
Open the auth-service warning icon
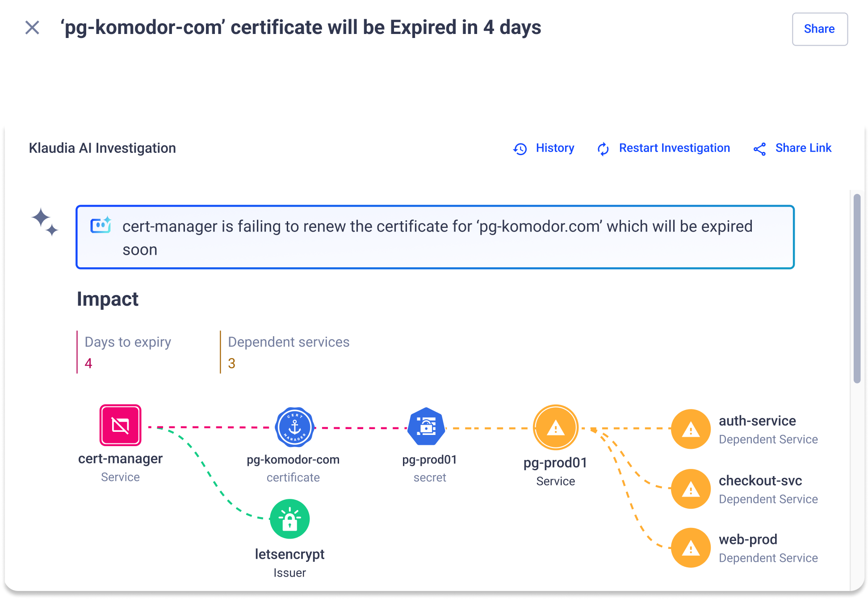pyautogui.click(x=691, y=429)
